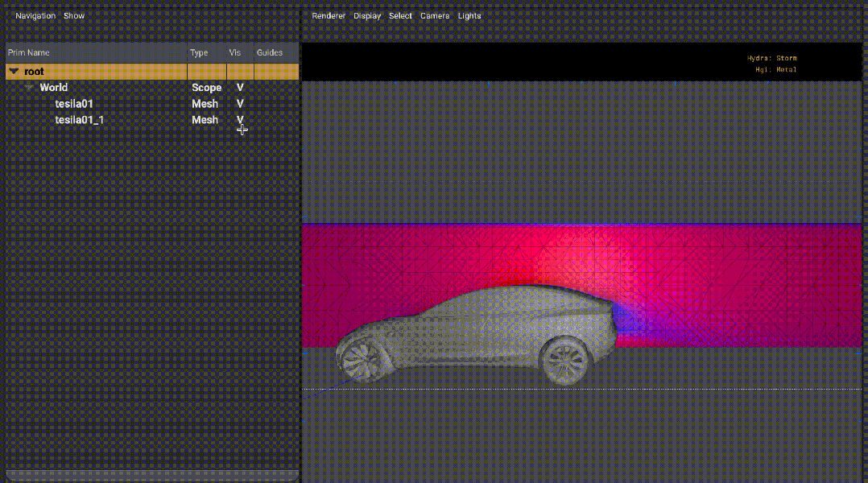Click the Guides column header
Screen dimensions: 868x483
(270, 53)
